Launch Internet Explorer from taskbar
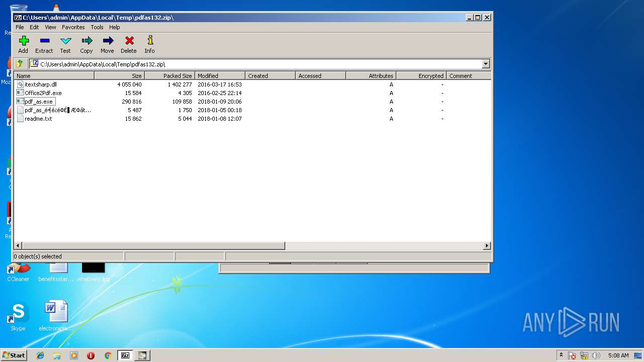The width and height of the screenshot is (644, 362). click(40, 355)
